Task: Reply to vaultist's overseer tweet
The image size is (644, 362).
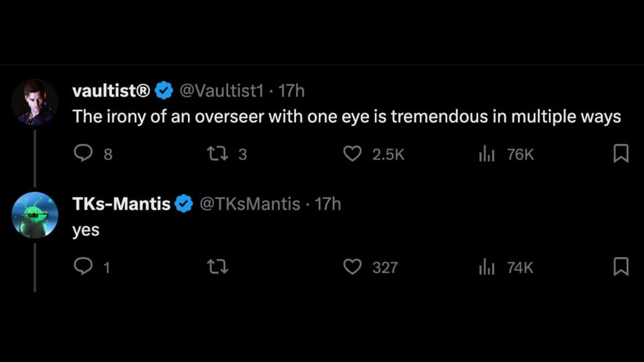Action: [x=83, y=154]
